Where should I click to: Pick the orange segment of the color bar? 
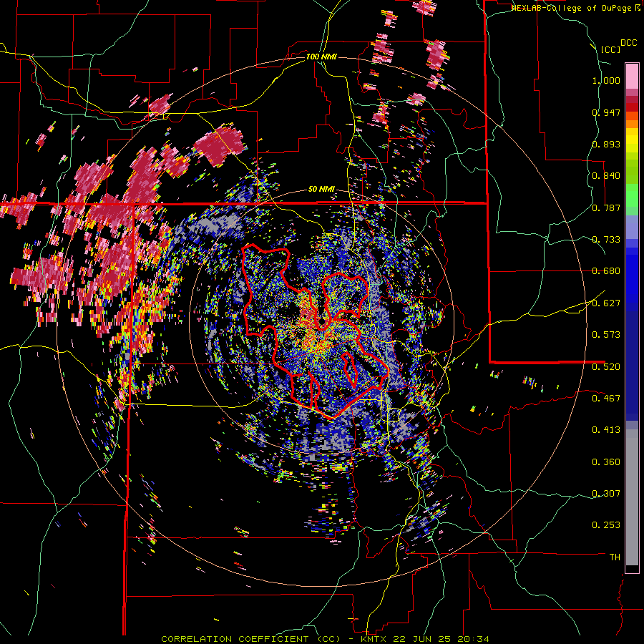(x=632, y=124)
